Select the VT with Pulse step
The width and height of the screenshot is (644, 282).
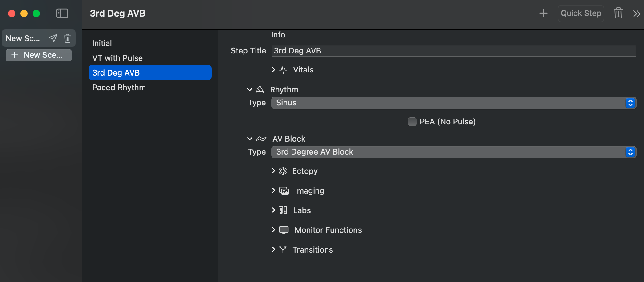[117, 58]
